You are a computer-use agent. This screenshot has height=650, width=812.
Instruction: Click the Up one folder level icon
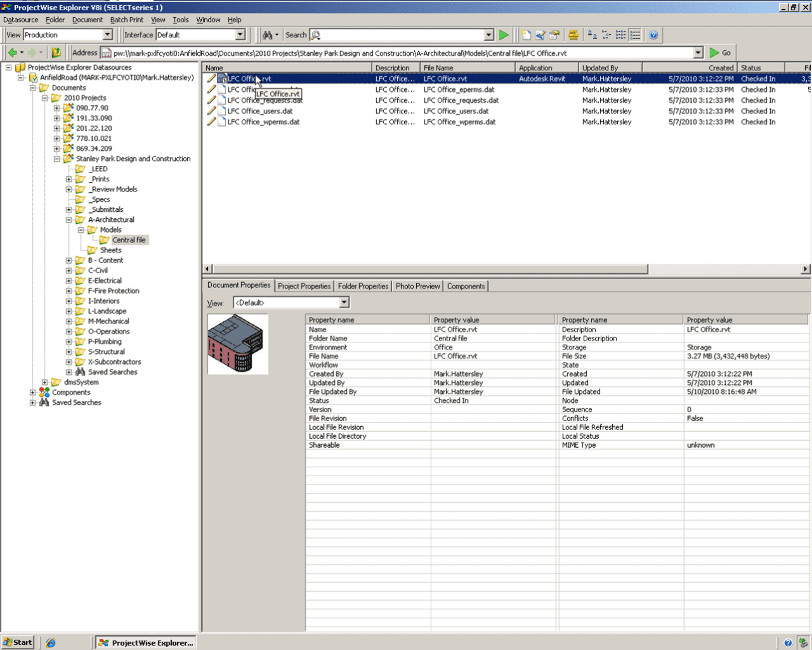[56, 52]
